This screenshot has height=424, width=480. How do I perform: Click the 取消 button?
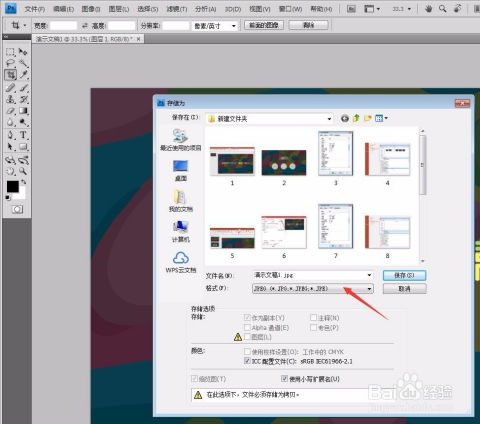point(404,289)
